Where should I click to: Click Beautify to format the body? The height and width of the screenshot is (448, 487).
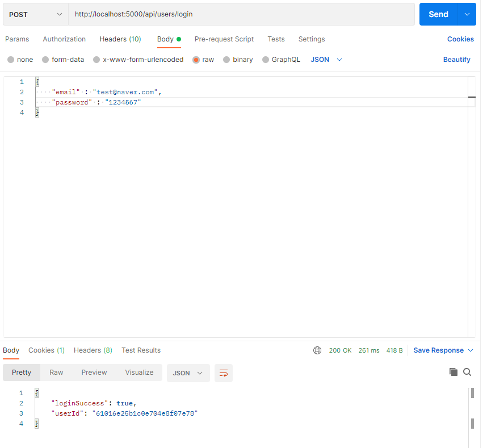pos(456,60)
